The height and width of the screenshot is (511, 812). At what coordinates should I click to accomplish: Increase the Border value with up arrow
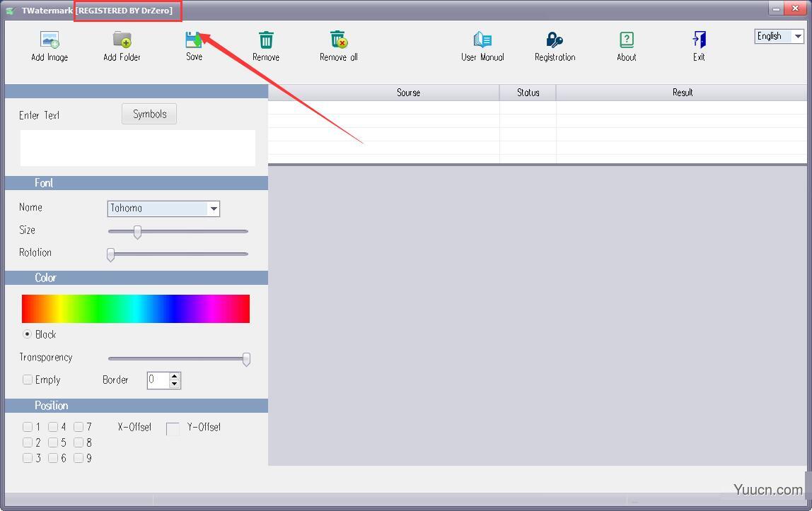[x=175, y=376]
